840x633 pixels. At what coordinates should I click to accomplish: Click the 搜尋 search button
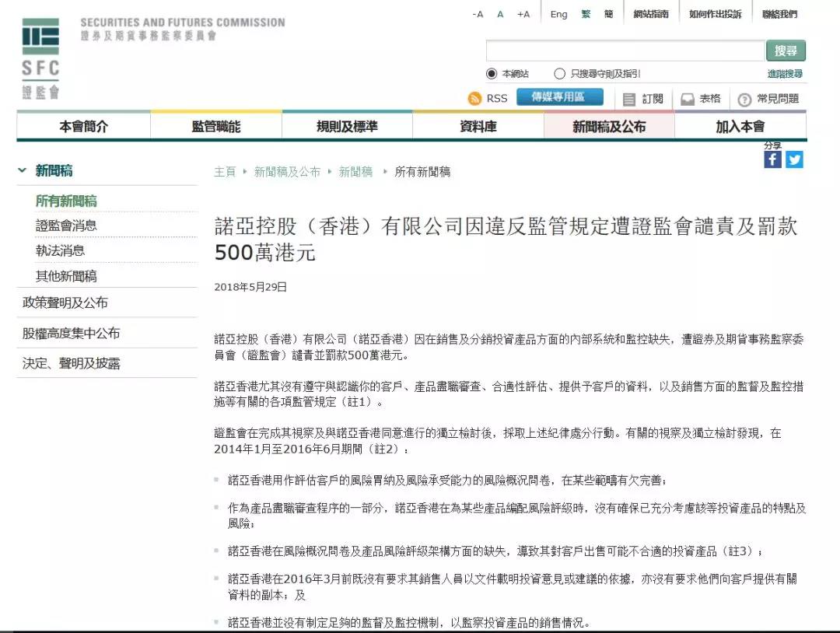(x=786, y=51)
